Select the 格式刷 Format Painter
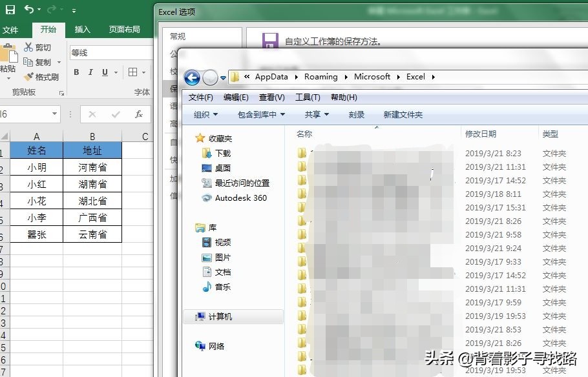Image resolution: width=588 pixels, height=377 pixels. click(41, 77)
